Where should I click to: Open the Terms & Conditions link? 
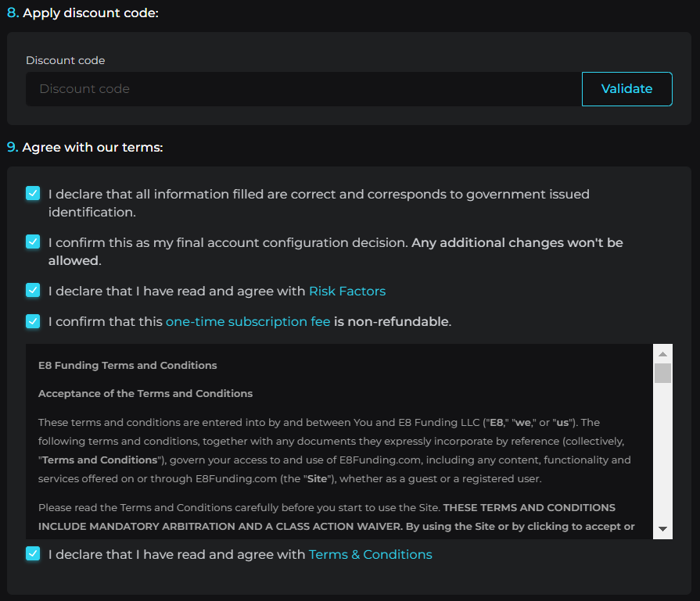[370, 554]
